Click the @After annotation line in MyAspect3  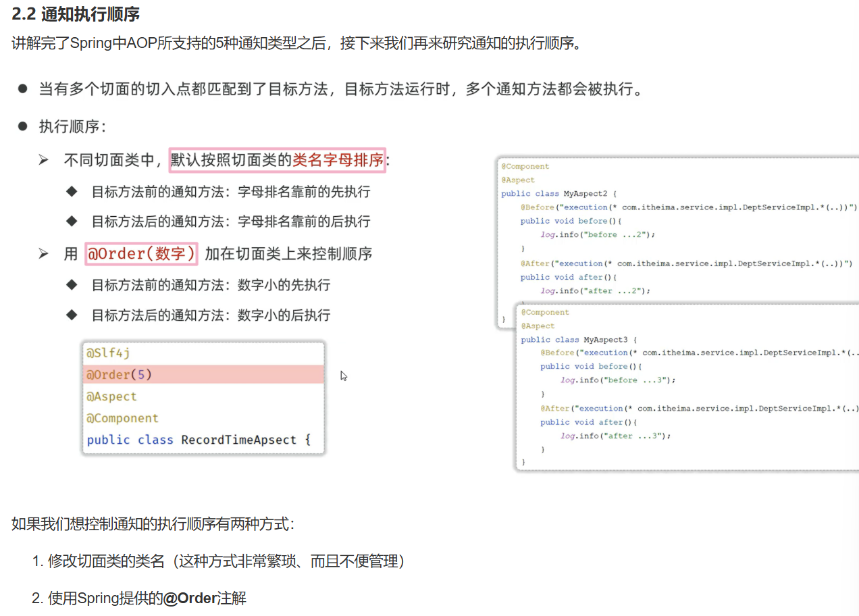click(x=699, y=408)
